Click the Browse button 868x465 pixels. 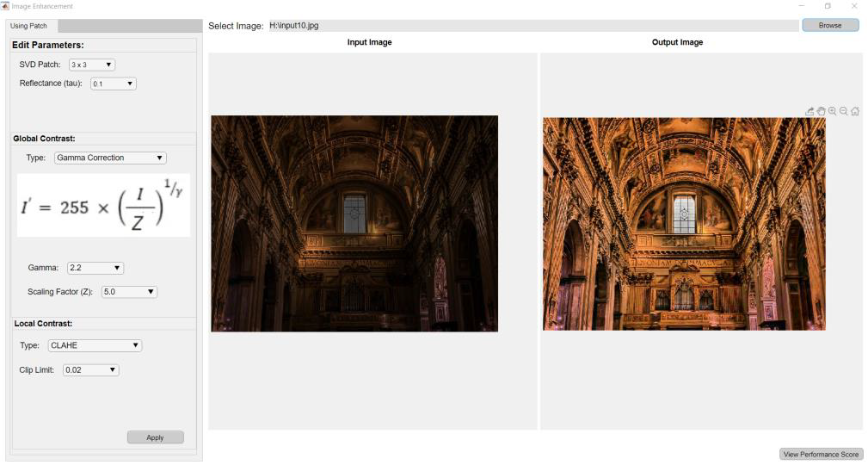click(830, 25)
